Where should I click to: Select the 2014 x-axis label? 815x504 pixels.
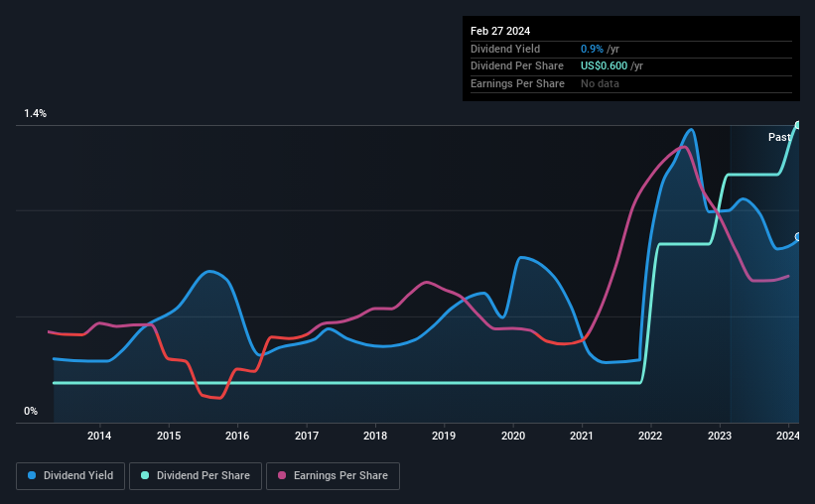click(99, 436)
